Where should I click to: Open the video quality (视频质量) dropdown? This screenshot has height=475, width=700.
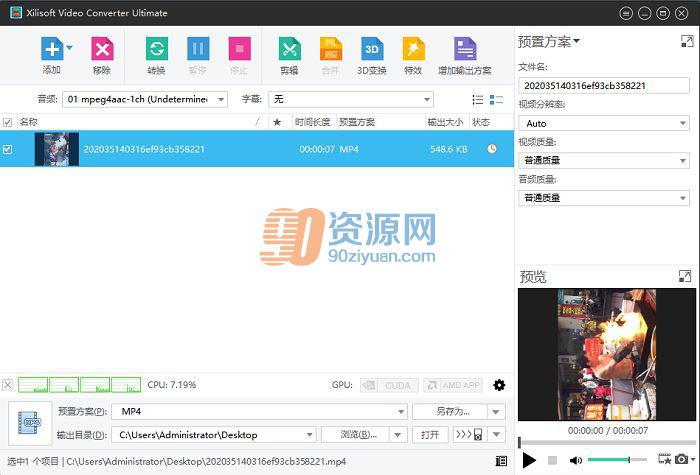pyautogui.click(x=604, y=160)
